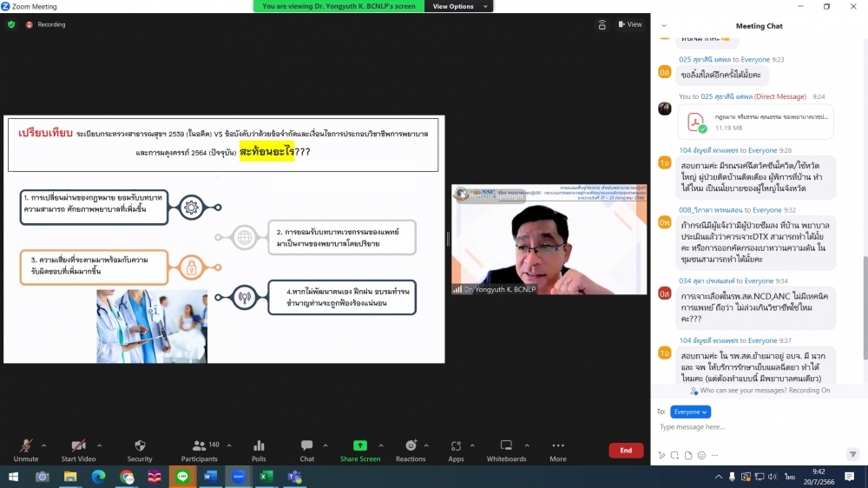Open the Participants list
The image size is (868, 488).
tap(200, 449)
